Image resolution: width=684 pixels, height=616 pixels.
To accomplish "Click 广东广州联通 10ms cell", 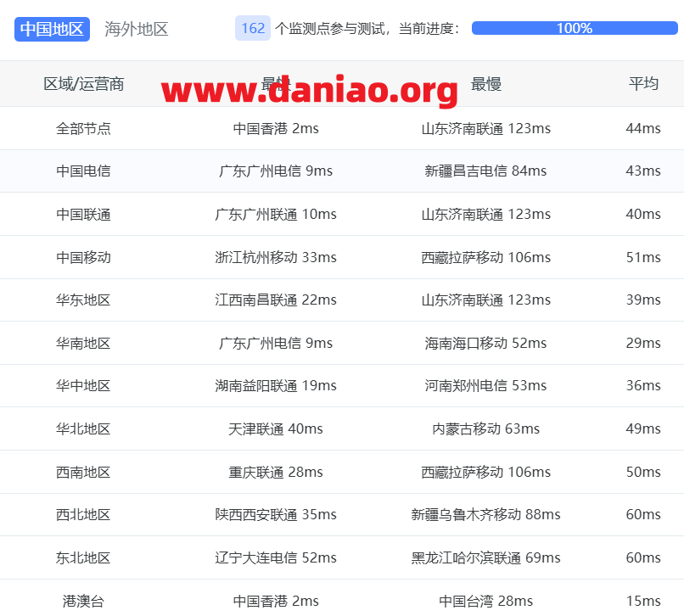I will tap(276, 214).
